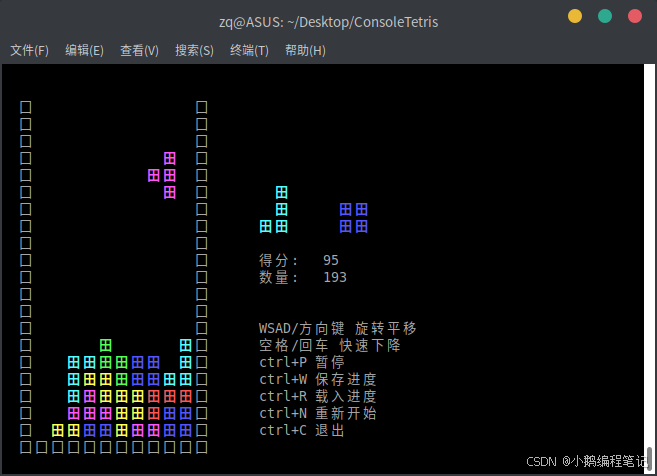Click the 数量: label
657x476 pixels.
click(278, 277)
